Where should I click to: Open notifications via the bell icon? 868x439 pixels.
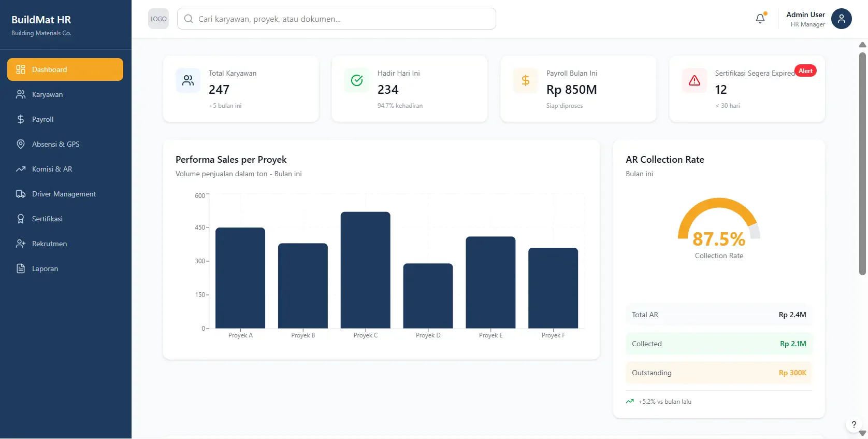760,19
